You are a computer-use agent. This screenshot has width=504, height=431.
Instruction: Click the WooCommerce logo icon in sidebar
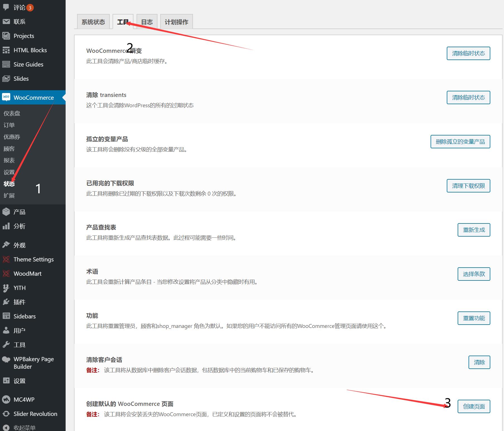[6, 97]
